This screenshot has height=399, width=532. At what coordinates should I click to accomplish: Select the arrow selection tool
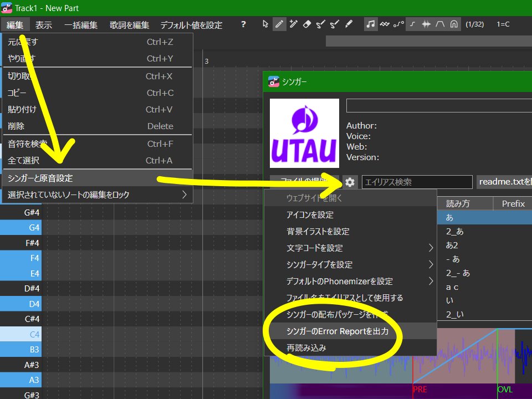(265, 24)
